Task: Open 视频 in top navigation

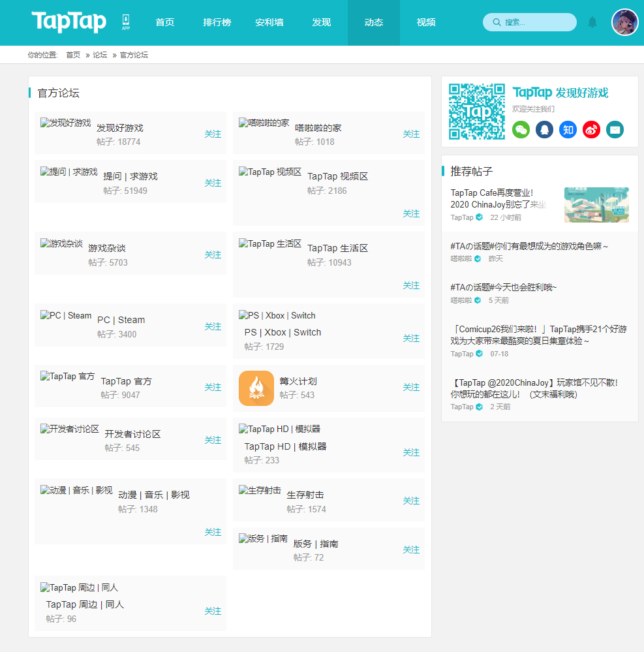Action: coord(426,22)
